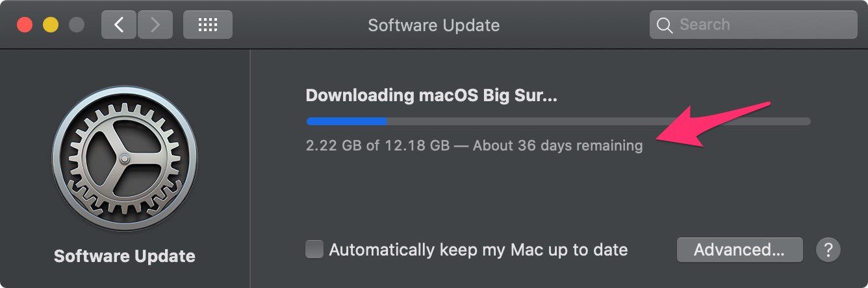Click the "Downloading macOS Big Sur..." heading
This screenshot has width=868, height=288.
pos(431,95)
